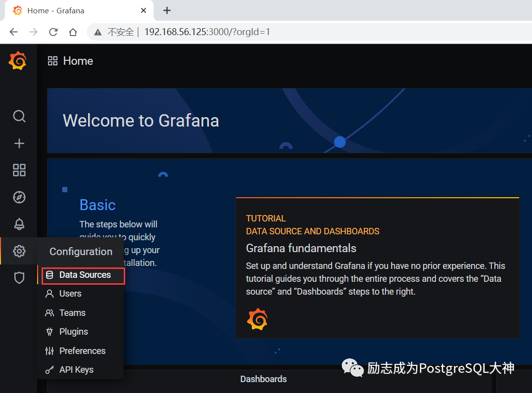Click the not-secure warning icon

[97, 32]
